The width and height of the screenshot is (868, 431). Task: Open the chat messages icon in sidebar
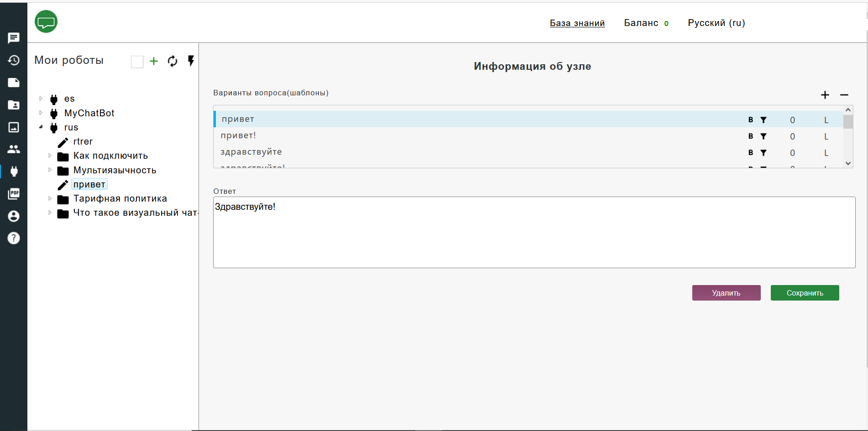(14, 38)
